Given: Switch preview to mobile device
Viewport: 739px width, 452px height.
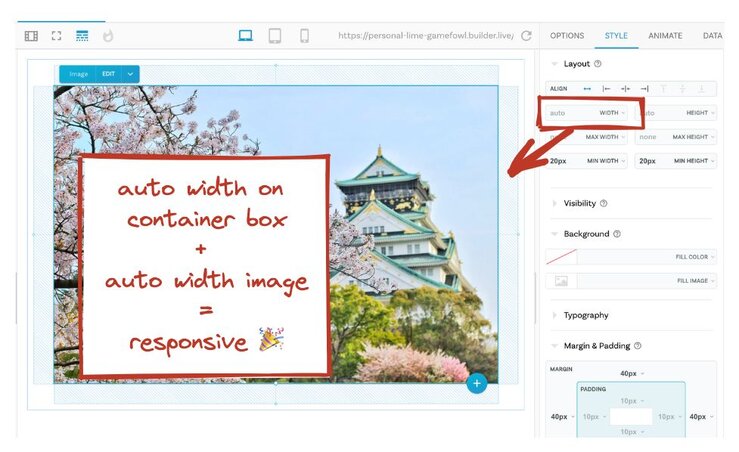Looking at the screenshot, I should pos(304,36).
